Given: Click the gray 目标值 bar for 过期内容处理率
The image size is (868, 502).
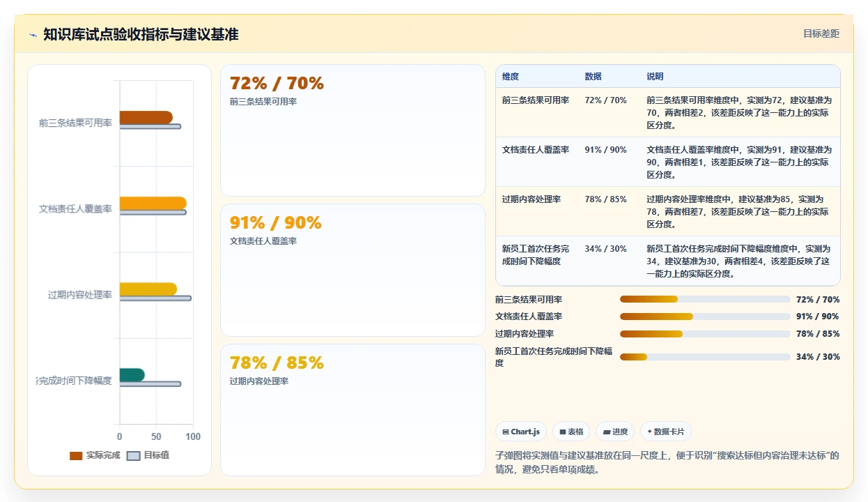Looking at the screenshot, I should (x=155, y=298).
